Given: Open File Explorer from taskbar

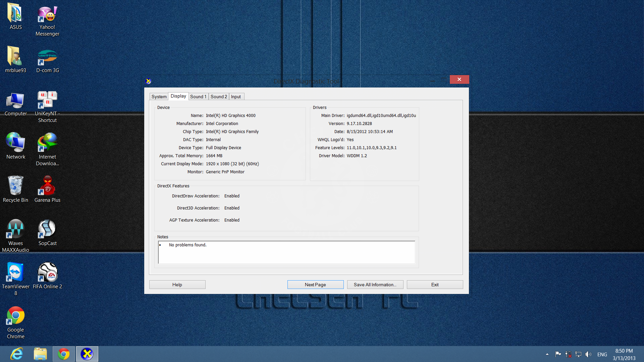Looking at the screenshot, I should click(x=40, y=354).
